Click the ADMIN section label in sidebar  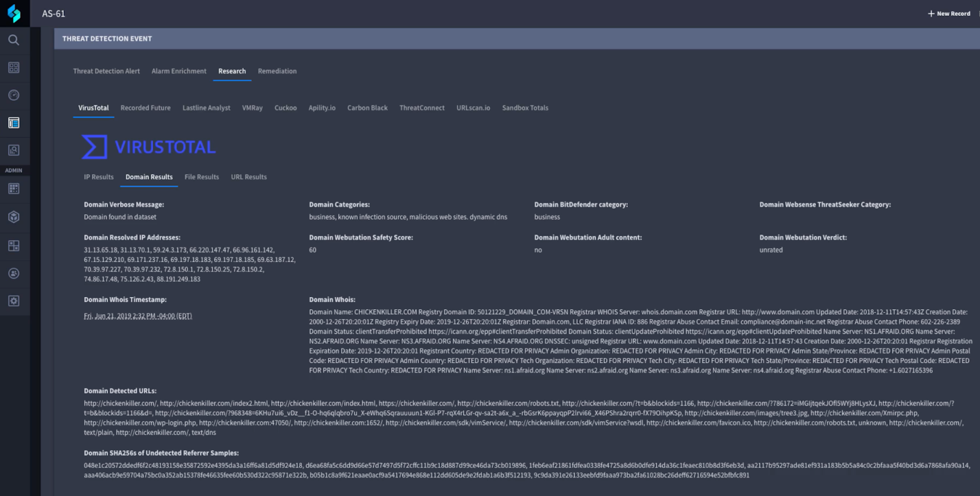click(13, 170)
